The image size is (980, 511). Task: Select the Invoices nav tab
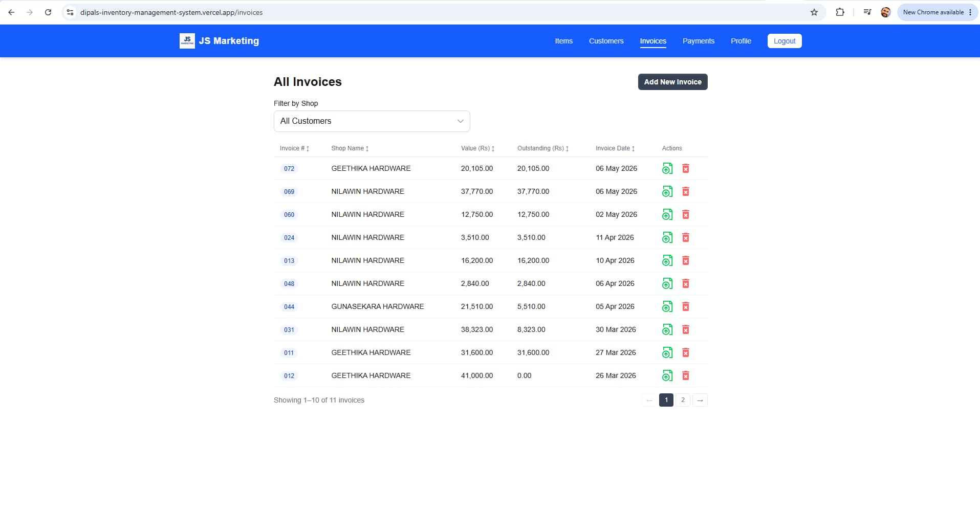pos(653,41)
